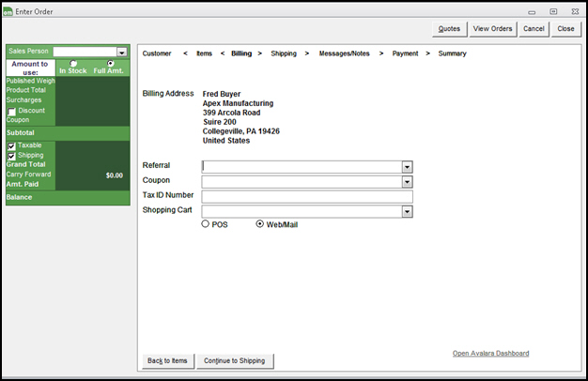The width and height of the screenshot is (588, 381).
Task: Expand the Shopping Cart dropdown
Action: point(407,212)
